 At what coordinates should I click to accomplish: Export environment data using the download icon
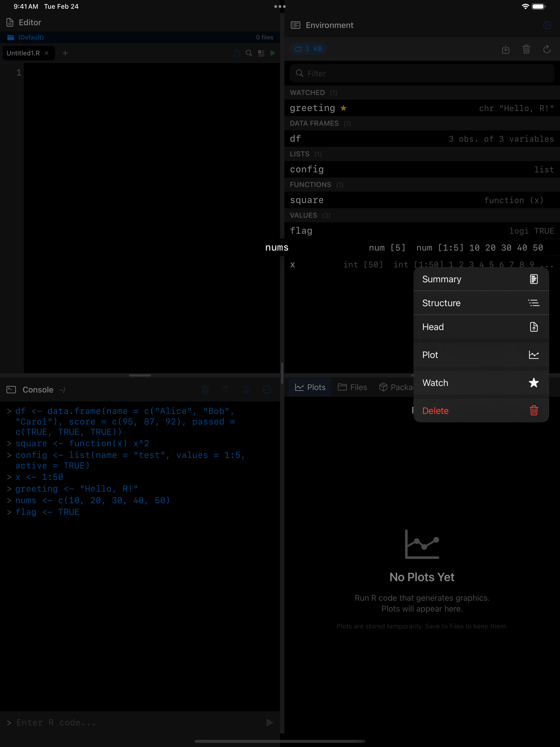506,49
